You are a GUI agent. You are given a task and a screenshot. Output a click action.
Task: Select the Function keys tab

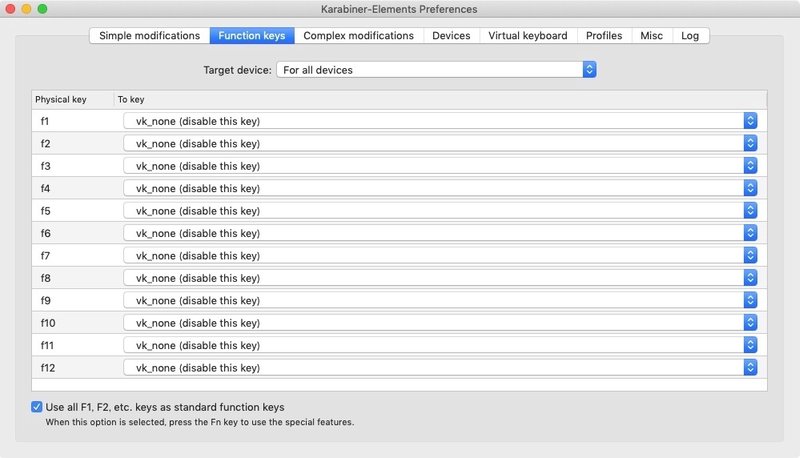tap(252, 36)
